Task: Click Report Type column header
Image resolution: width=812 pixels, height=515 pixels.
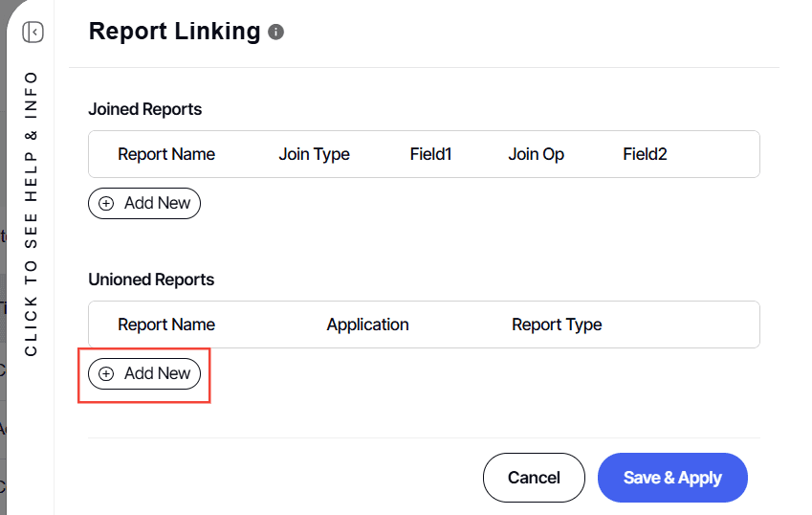Action: coord(557,325)
